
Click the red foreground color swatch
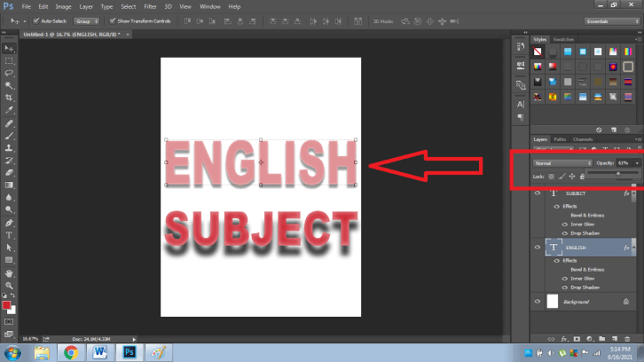(7, 304)
